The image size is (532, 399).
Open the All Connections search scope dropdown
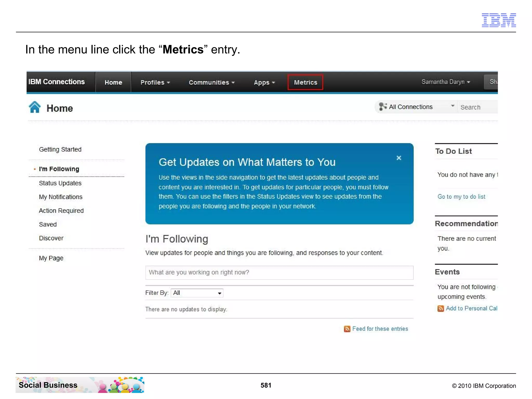tap(416, 107)
